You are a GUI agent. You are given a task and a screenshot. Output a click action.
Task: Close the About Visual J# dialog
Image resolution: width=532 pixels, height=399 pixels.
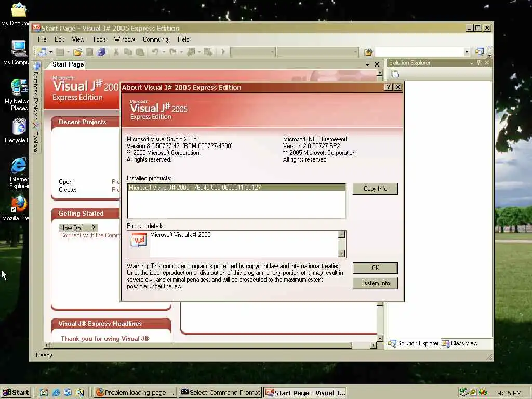coord(398,87)
